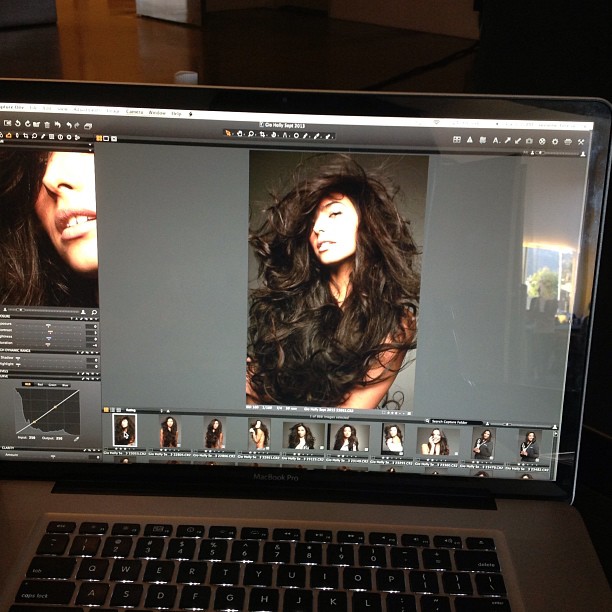Screen dimensions: 612x612
Task: Open the crop composition tool tab icon
Action: pyautogui.click(x=26, y=136)
